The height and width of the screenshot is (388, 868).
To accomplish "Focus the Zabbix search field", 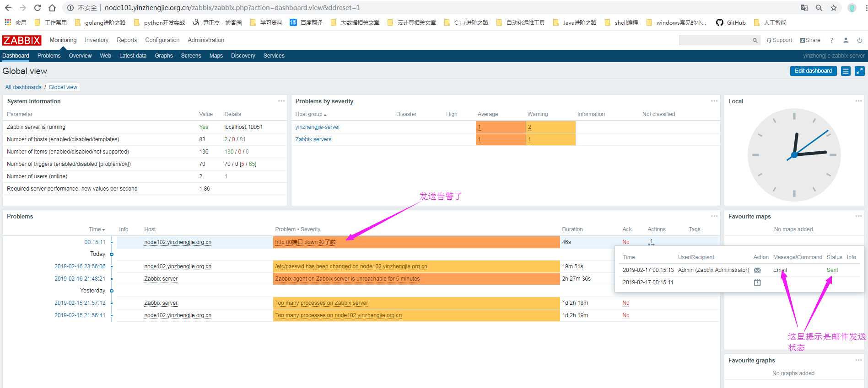I will pos(715,40).
